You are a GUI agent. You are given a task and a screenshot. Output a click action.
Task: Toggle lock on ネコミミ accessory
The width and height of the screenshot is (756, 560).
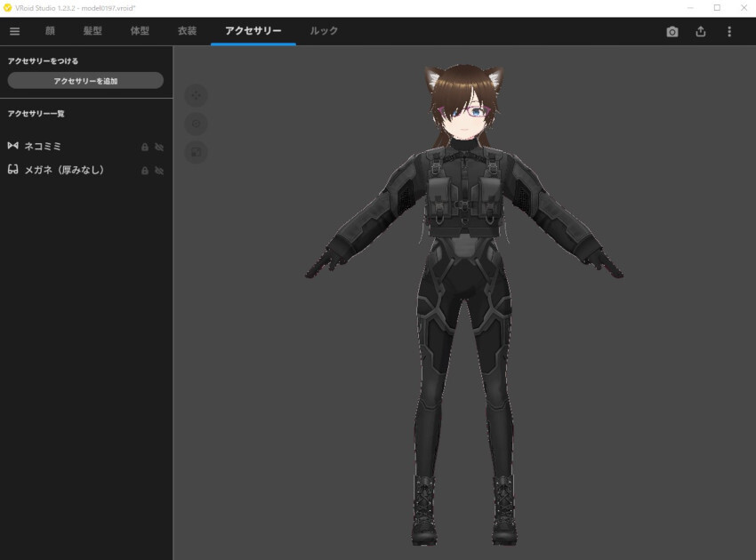(145, 147)
